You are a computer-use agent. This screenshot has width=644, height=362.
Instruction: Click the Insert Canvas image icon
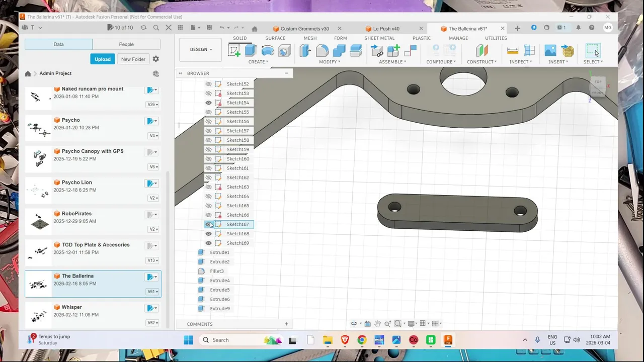coord(550,50)
